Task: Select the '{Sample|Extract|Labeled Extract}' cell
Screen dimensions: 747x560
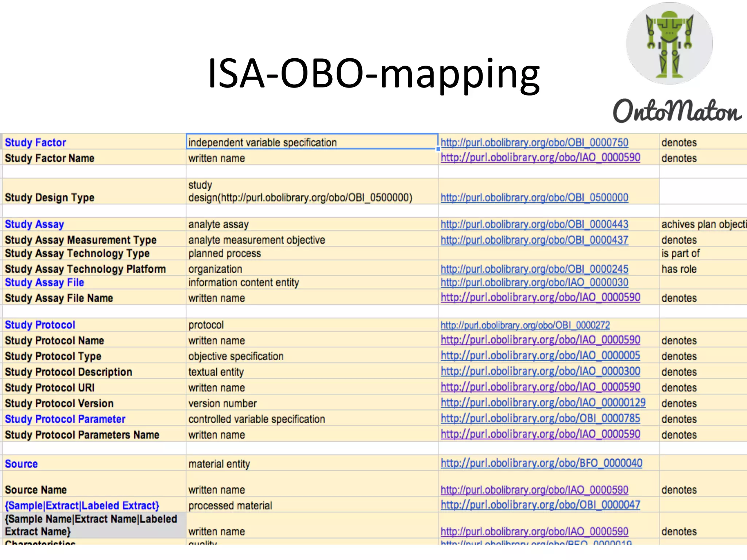Action: click(x=94, y=505)
